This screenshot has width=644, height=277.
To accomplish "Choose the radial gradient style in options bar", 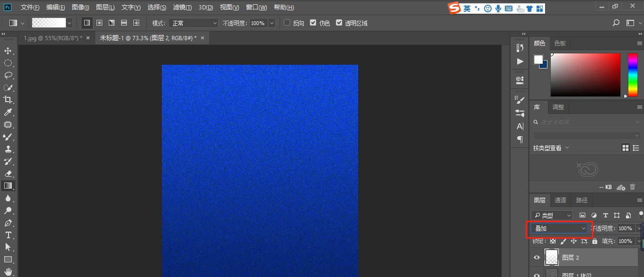I will [99, 22].
